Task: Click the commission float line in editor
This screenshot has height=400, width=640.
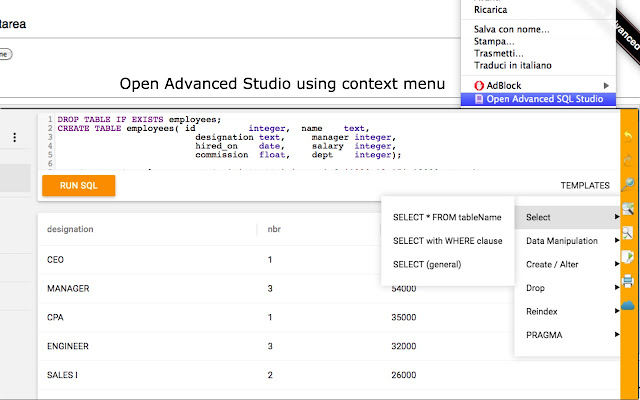Action: point(298,155)
